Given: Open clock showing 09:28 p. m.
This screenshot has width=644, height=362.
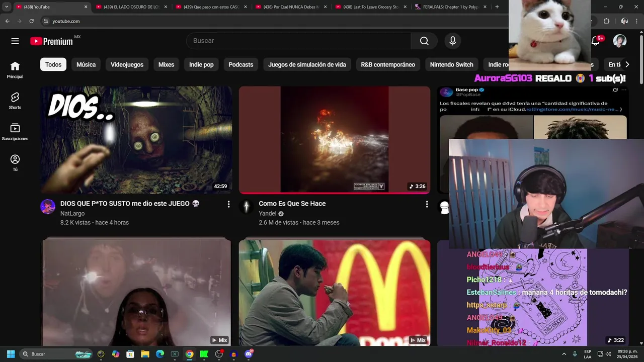Looking at the screenshot, I should (627, 354).
